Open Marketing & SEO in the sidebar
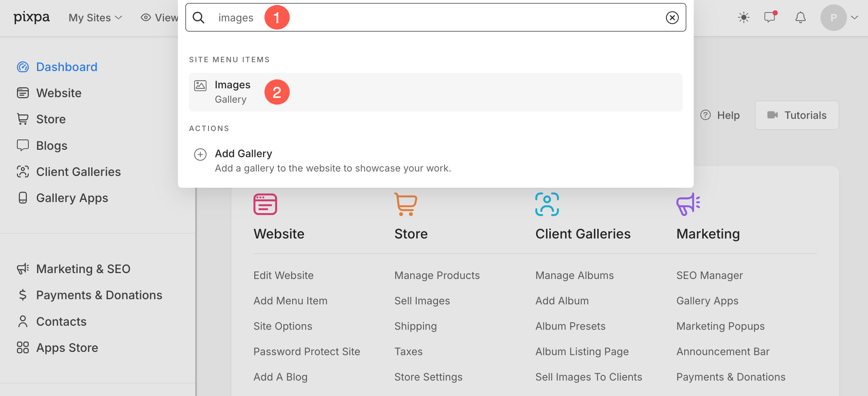This screenshot has width=868, height=396. (x=83, y=269)
